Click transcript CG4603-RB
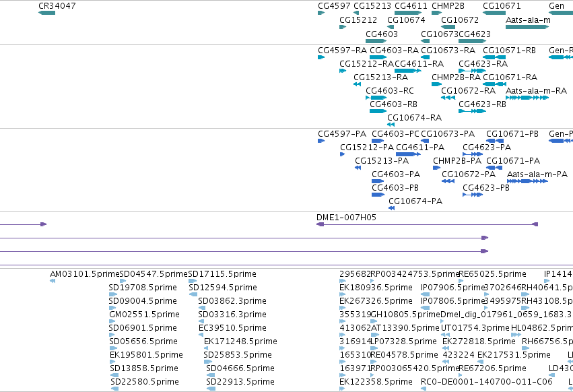Screen dimensions: 573x392 378,111
